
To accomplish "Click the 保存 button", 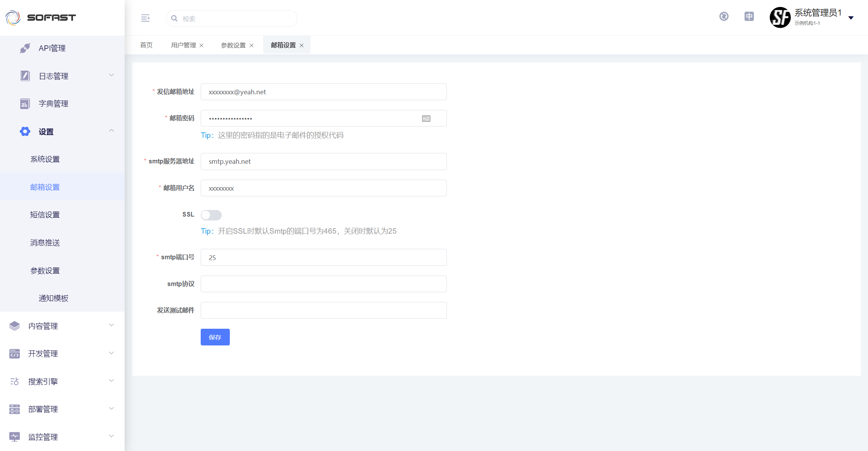I will coord(215,337).
